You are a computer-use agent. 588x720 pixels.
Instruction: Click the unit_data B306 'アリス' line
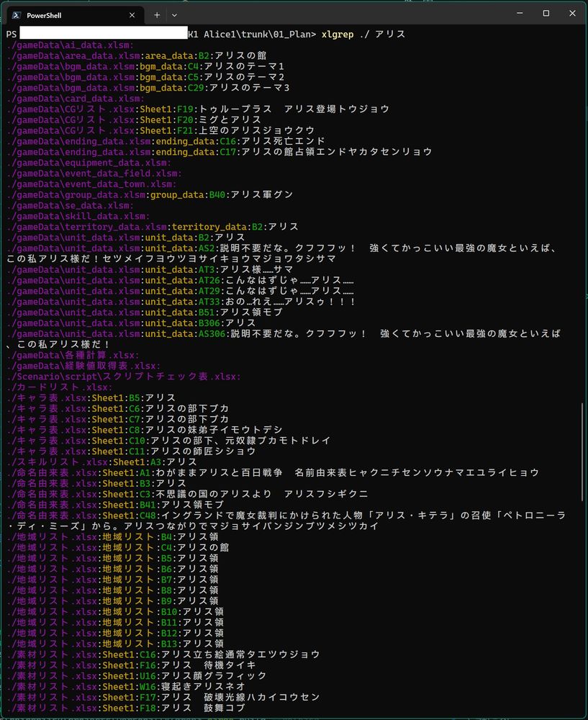point(131,323)
